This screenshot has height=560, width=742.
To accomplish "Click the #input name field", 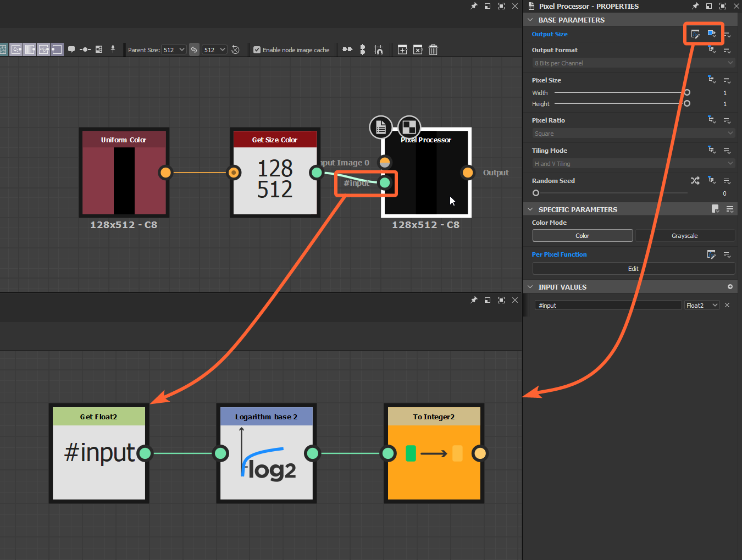I will pos(608,305).
